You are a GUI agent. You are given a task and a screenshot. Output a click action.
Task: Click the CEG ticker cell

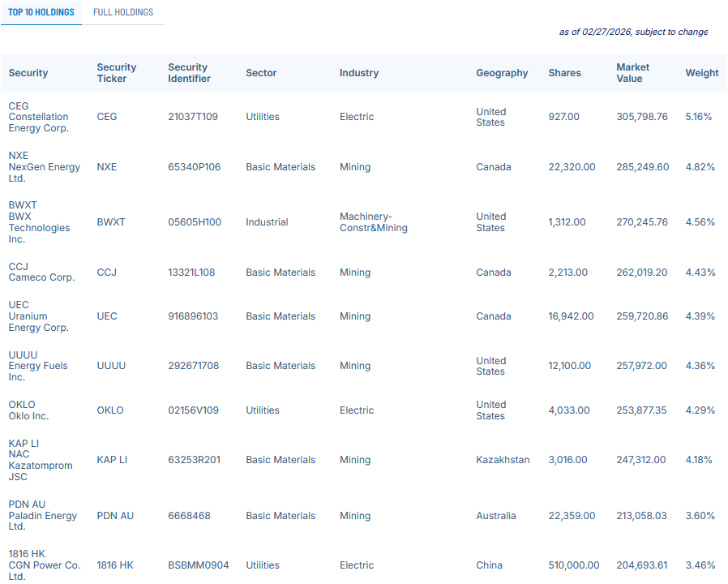click(107, 117)
